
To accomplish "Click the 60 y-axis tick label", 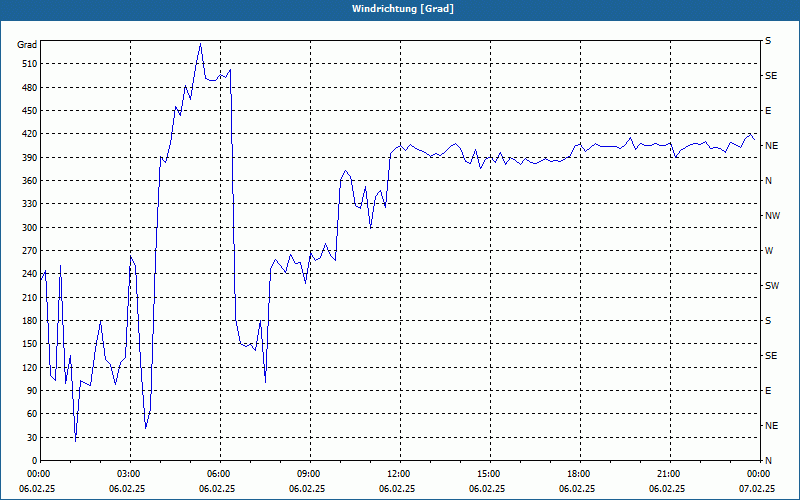I will (32, 414).
